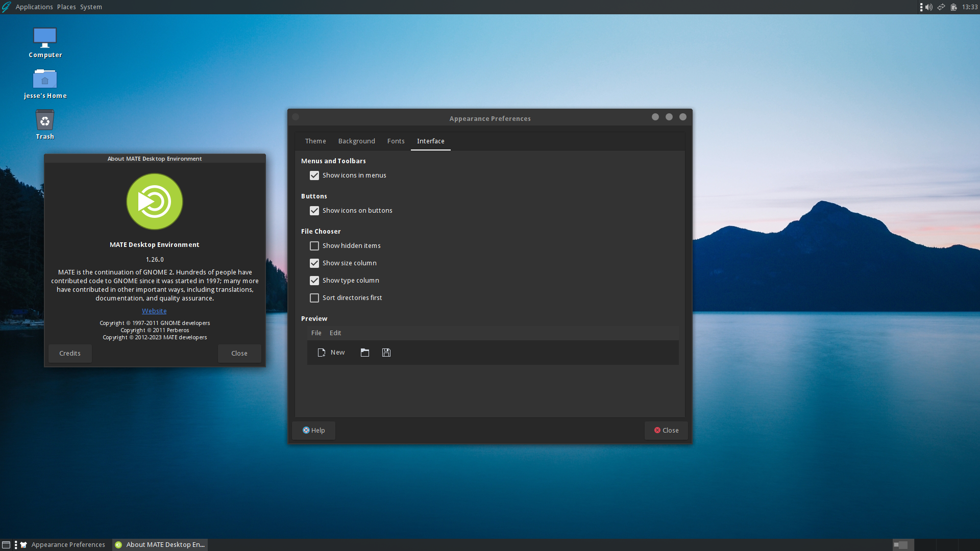Click the volume speaker tray icon
Screen dimensions: 980x551
(929, 7)
